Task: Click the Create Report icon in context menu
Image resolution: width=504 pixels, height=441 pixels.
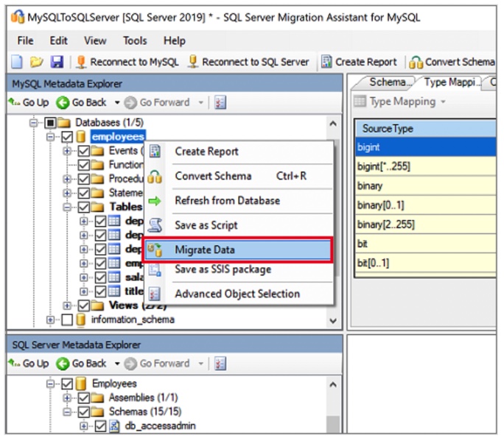Action: tap(155, 151)
